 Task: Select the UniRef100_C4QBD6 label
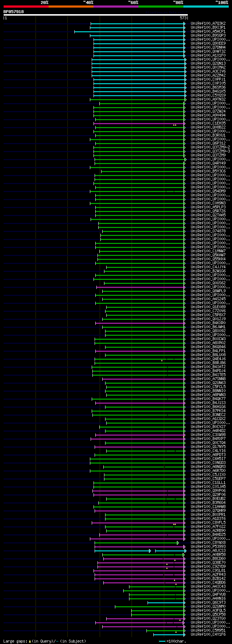pos(208,583)
